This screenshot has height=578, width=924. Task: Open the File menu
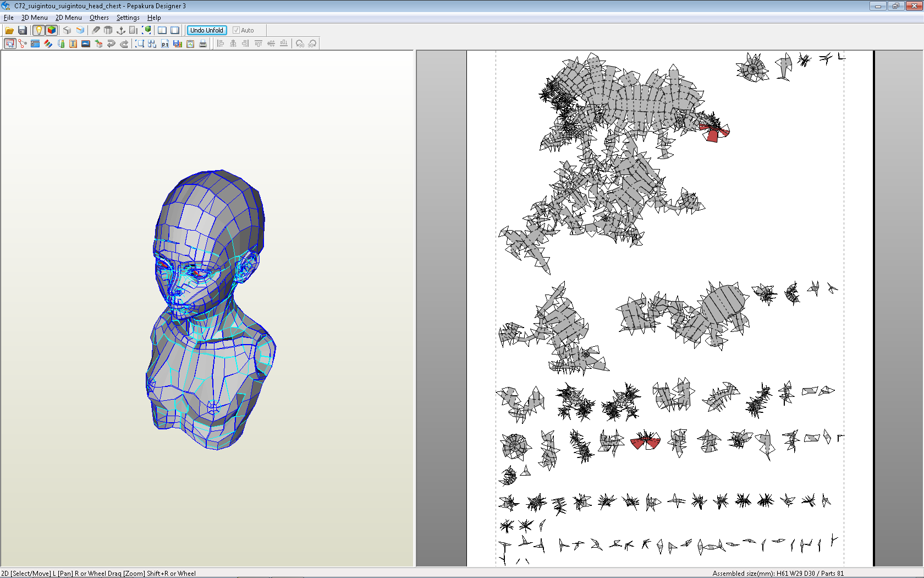coord(9,18)
